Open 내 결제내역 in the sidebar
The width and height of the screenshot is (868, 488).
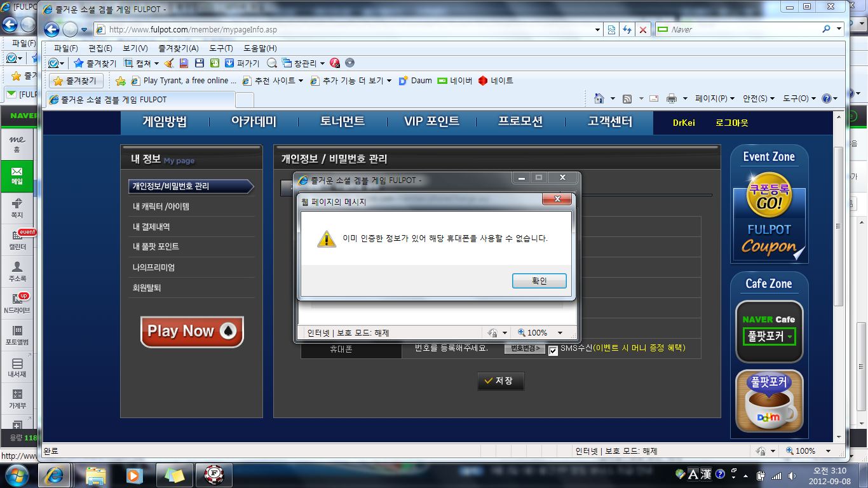pyautogui.click(x=151, y=227)
